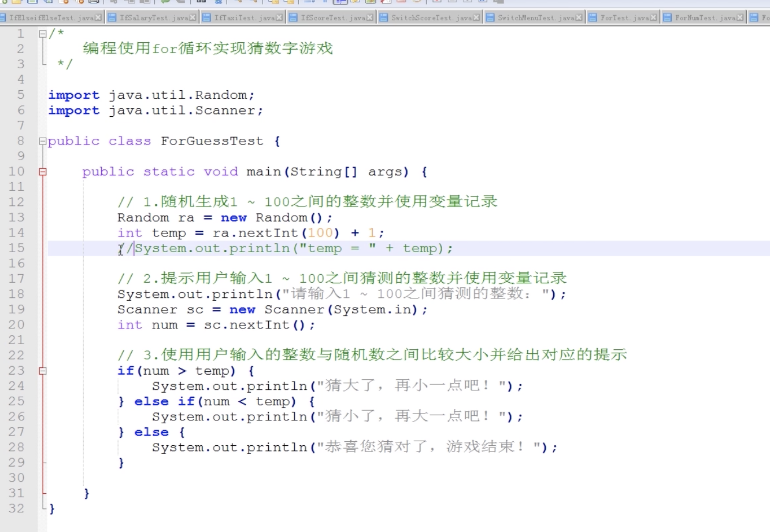Screen dimensions: 770x532
Task: Close the SwitchScoreTest.java tab
Action: tap(477, 18)
